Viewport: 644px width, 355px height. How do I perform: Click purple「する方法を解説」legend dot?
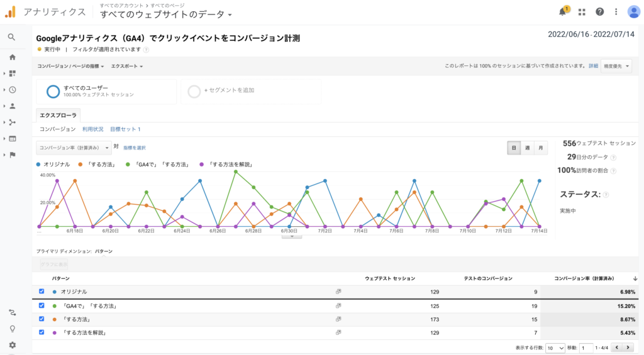[x=201, y=165]
